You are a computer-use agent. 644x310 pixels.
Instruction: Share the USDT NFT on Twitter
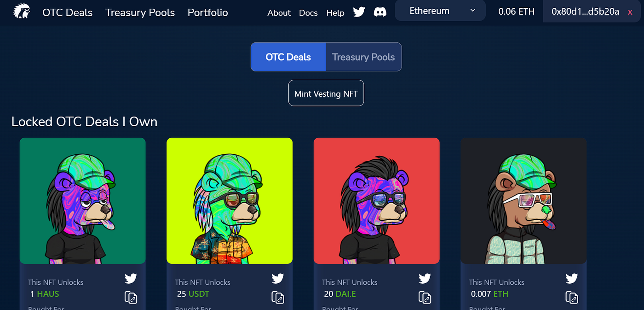coord(278,278)
